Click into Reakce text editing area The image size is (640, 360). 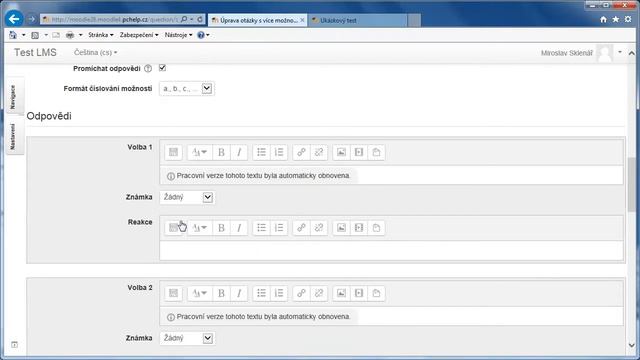pos(391,250)
